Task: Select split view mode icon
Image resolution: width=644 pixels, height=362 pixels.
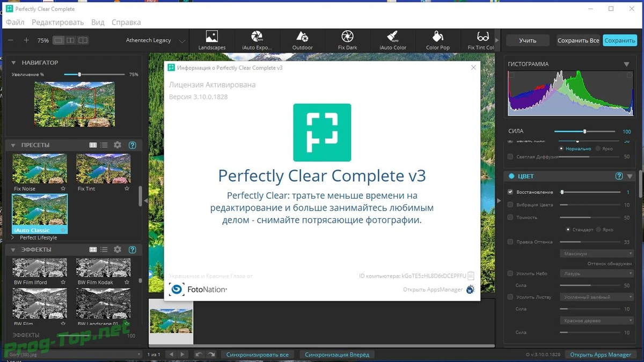Action: tap(84, 40)
